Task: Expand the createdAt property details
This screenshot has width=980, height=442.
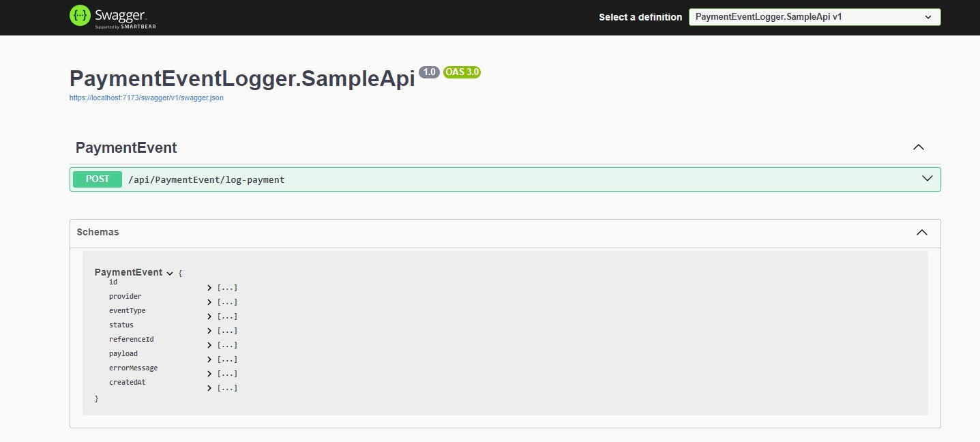Action: tap(209, 387)
